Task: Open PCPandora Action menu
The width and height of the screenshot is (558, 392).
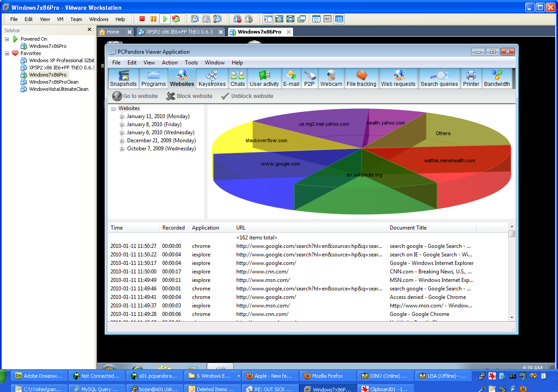Action: click(170, 63)
